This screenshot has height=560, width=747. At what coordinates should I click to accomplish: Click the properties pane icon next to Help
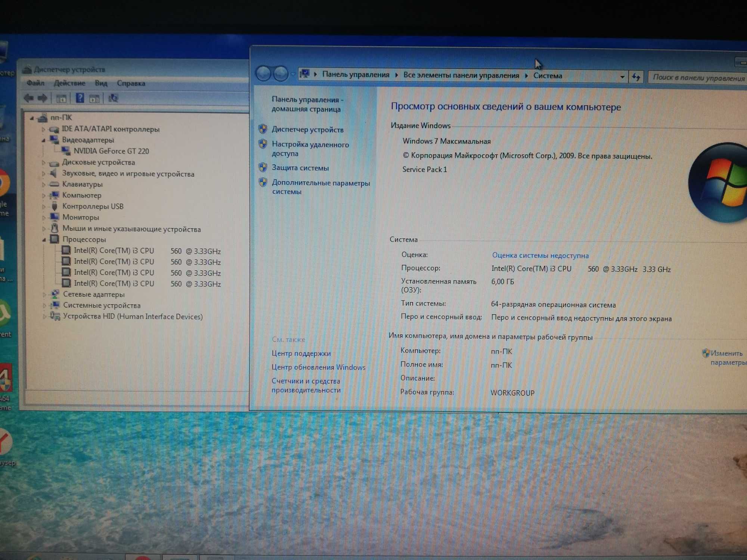click(x=94, y=99)
